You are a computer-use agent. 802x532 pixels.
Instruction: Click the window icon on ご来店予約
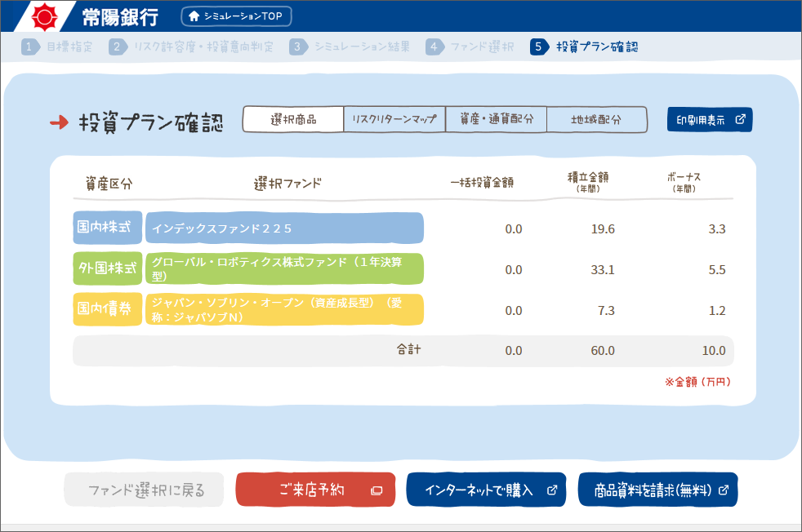pyautogui.click(x=376, y=490)
